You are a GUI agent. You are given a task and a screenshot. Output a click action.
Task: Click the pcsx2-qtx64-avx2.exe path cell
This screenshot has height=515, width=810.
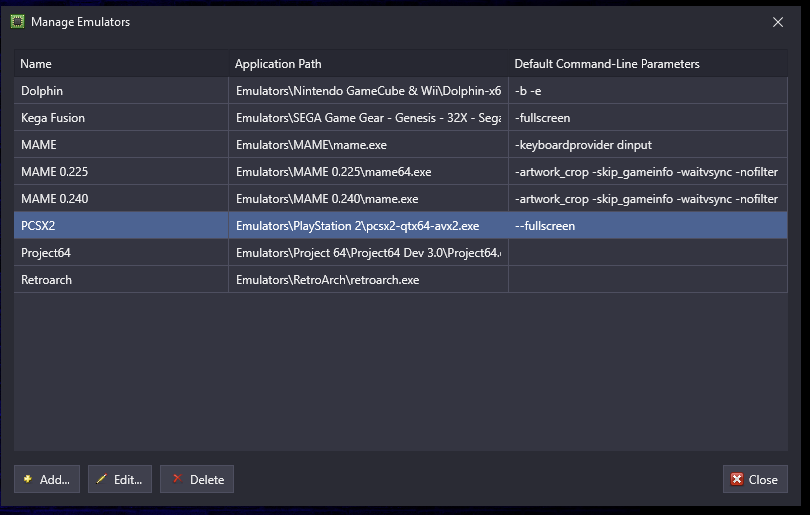click(368, 226)
